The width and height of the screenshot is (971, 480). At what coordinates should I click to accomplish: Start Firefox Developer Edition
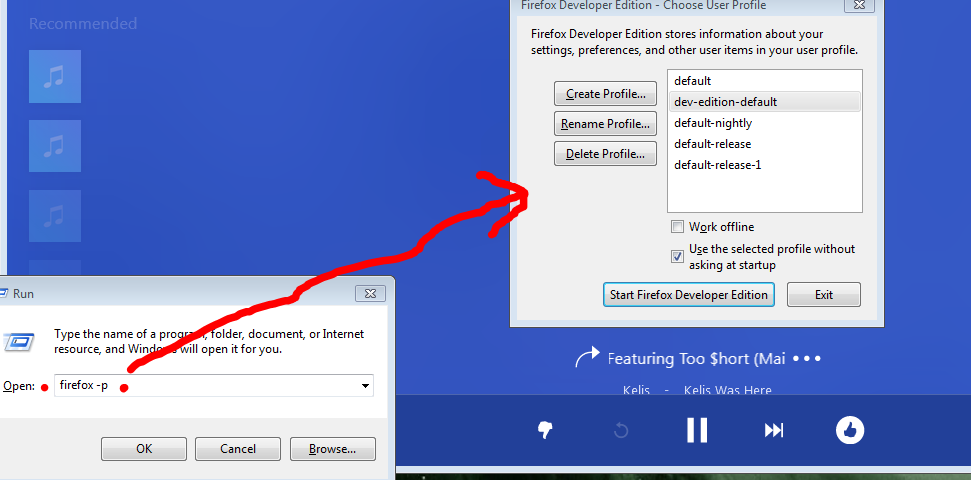pyautogui.click(x=689, y=295)
